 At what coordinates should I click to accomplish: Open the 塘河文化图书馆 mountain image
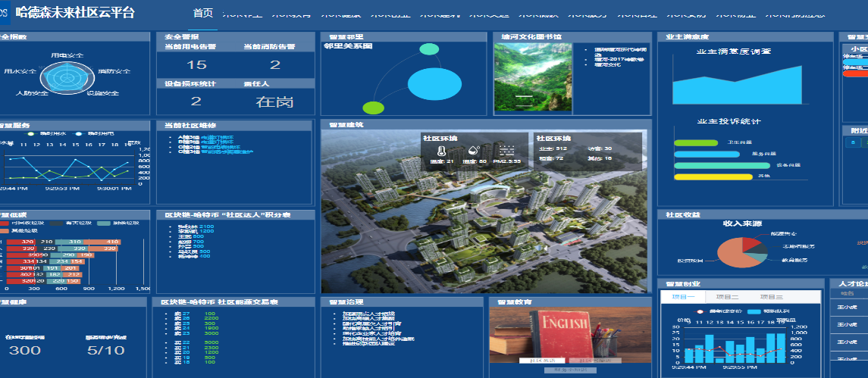pyautogui.click(x=533, y=77)
